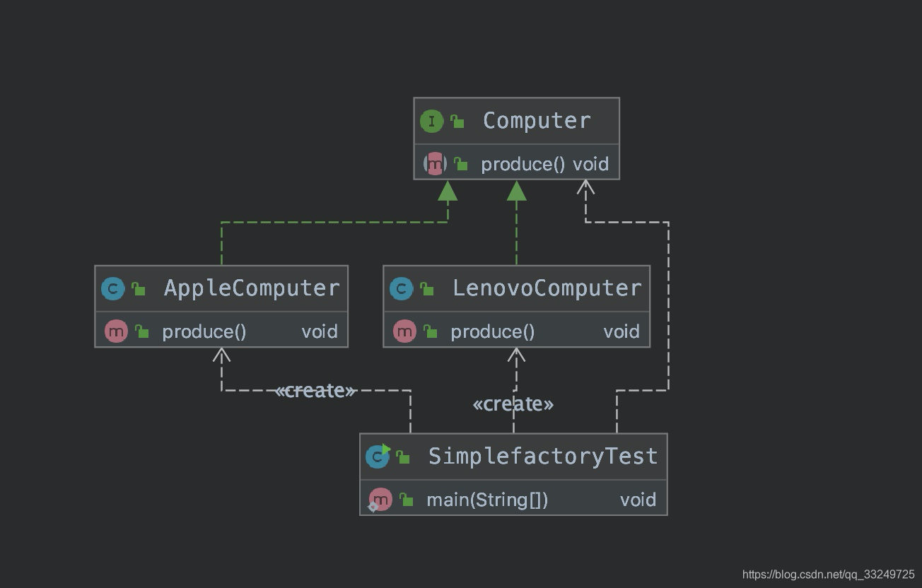
Task: Click the lock icon in main(String[]) row
Action: (x=407, y=500)
